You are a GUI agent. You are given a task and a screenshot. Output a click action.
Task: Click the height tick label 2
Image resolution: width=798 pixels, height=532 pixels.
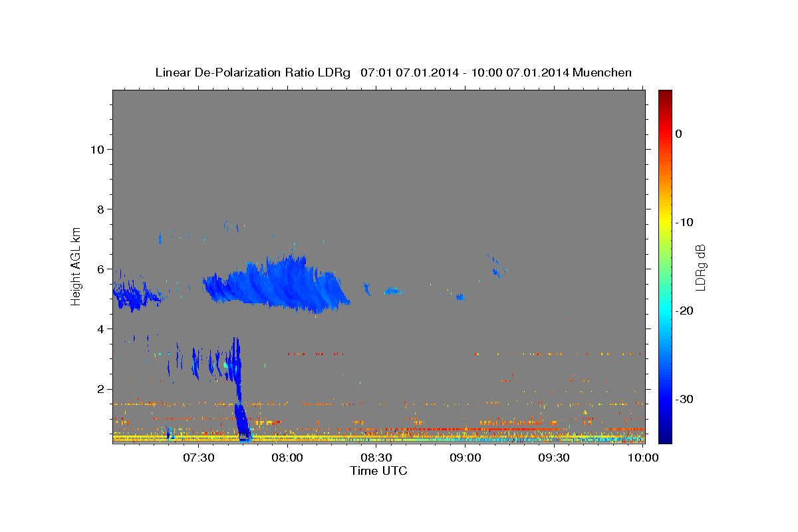pyautogui.click(x=100, y=388)
